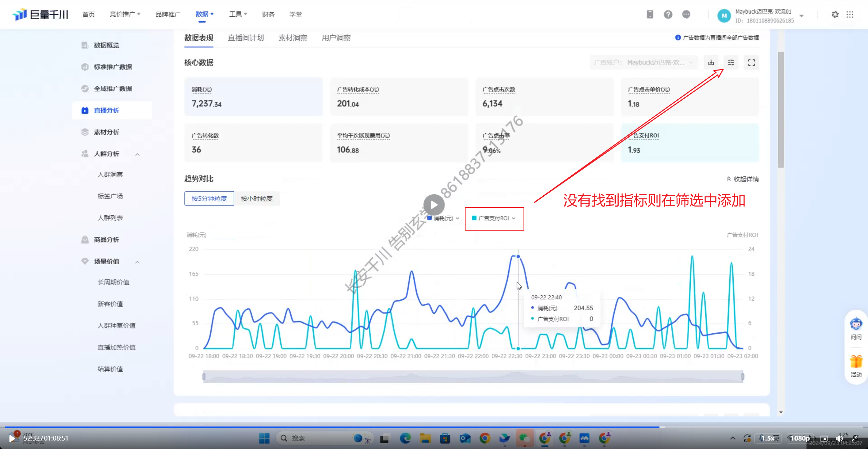Click the play button in video center
The image size is (868, 449).
pyautogui.click(x=434, y=205)
